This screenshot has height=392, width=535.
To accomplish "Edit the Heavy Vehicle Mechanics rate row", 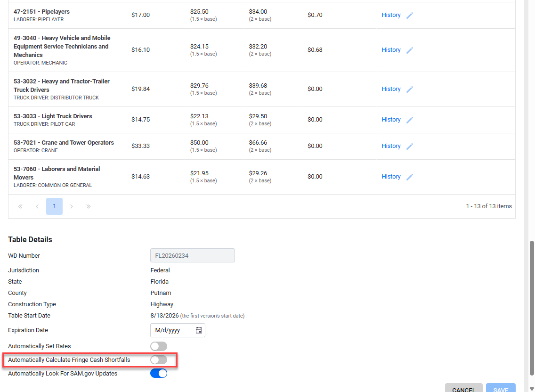I will (410, 50).
